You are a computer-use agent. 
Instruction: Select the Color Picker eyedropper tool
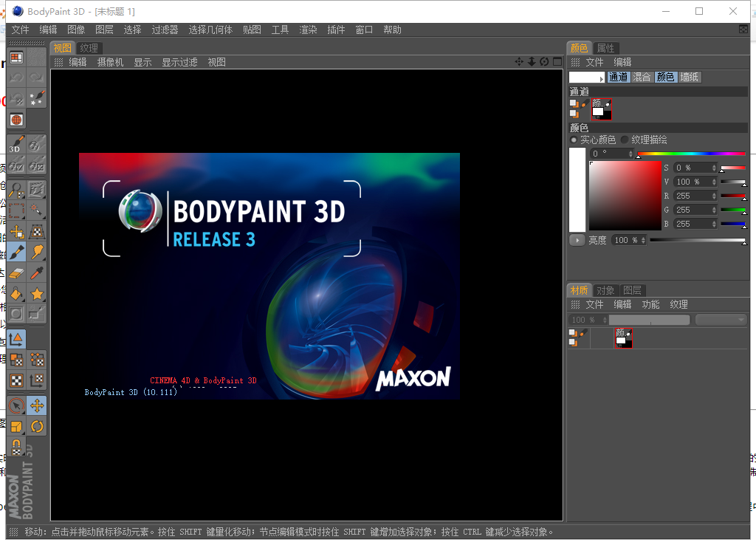[x=38, y=272]
